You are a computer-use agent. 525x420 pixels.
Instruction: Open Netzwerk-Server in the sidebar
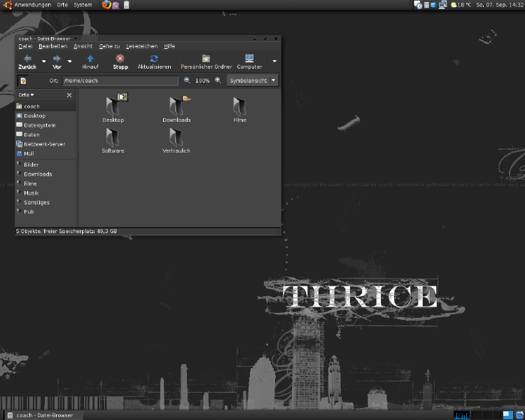tap(45, 143)
